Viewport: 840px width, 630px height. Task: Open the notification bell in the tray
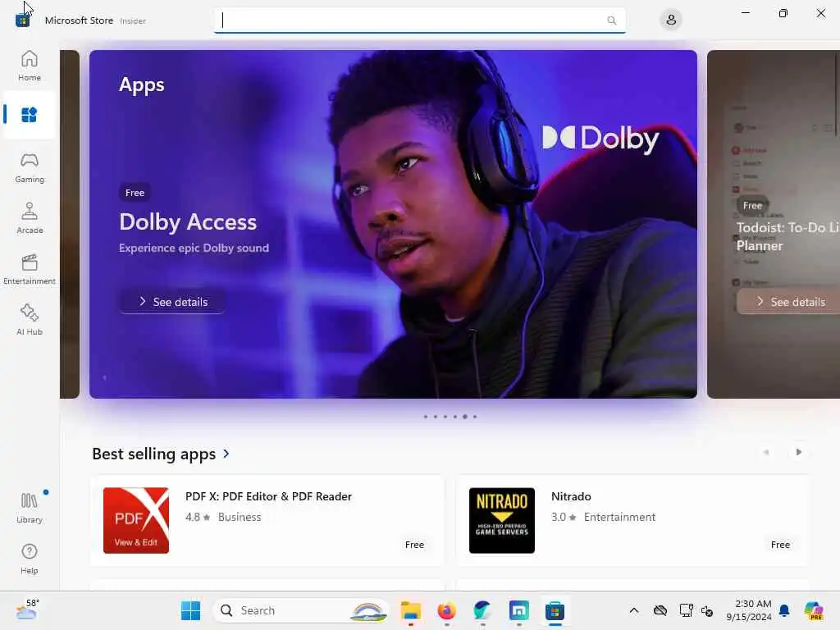pyautogui.click(x=784, y=610)
